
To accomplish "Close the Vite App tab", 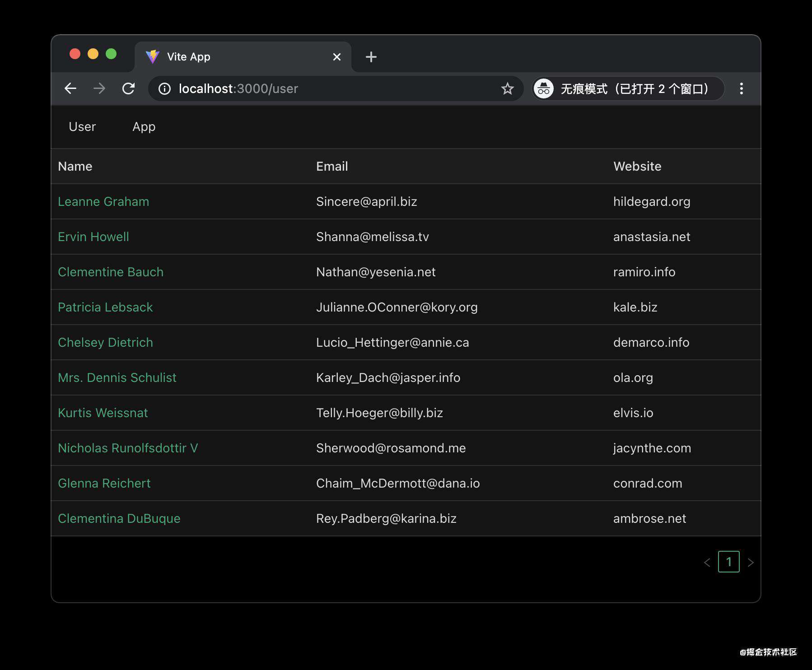I will click(336, 57).
